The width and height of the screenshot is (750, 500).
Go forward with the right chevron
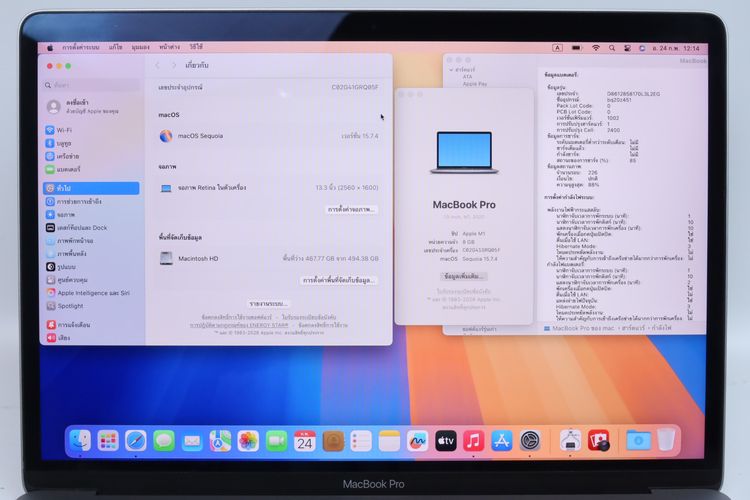pyautogui.click(x=174, y=65)
